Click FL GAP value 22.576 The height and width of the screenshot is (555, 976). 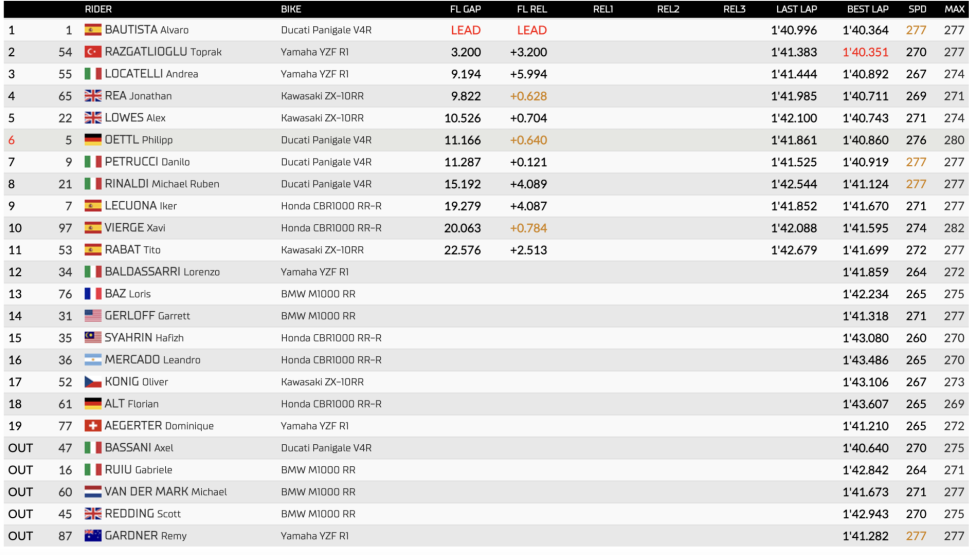[x=462, y=250]
